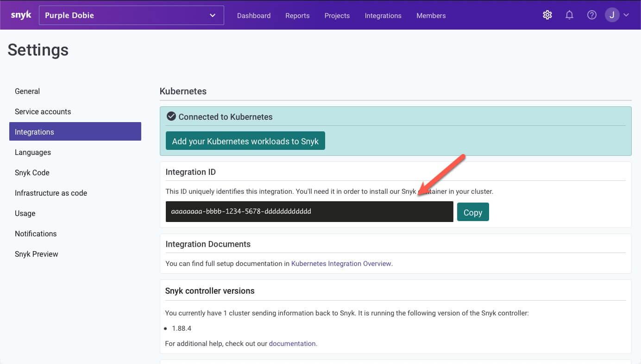Select Usage in settings sidebar
641x364 pixels.
pyautogui.click(x=75, y=213)
